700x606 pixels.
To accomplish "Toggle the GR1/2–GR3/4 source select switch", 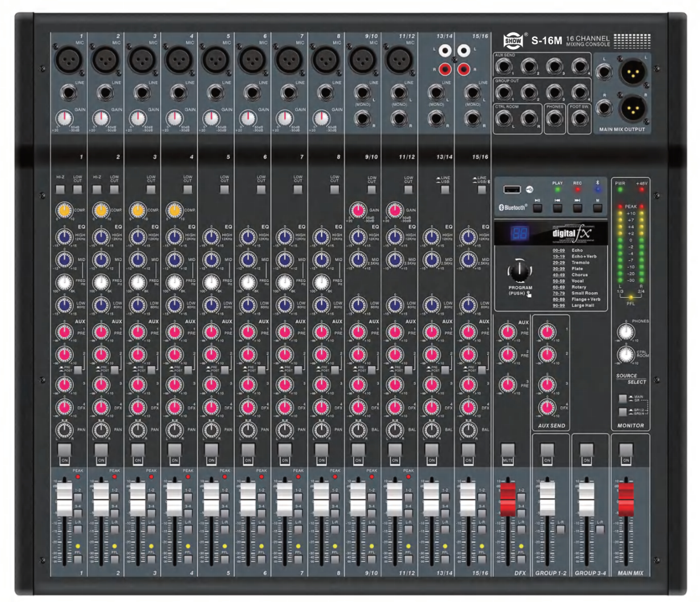I will 623,411.
